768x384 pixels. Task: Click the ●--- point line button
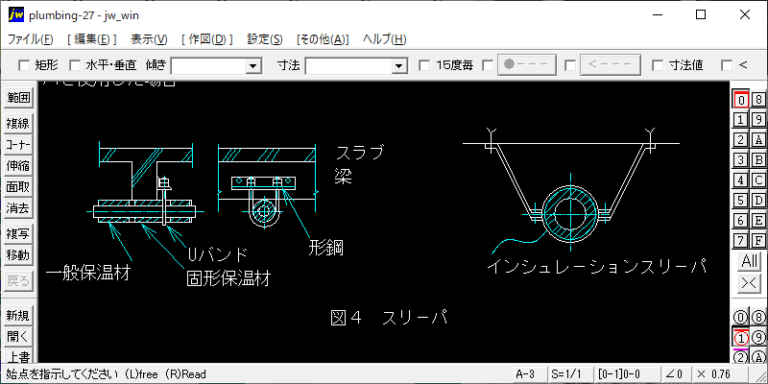(x=527, y=65)
